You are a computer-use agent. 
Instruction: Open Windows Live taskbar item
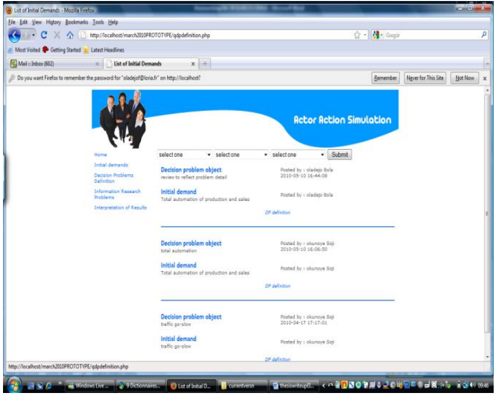(90, 386)
